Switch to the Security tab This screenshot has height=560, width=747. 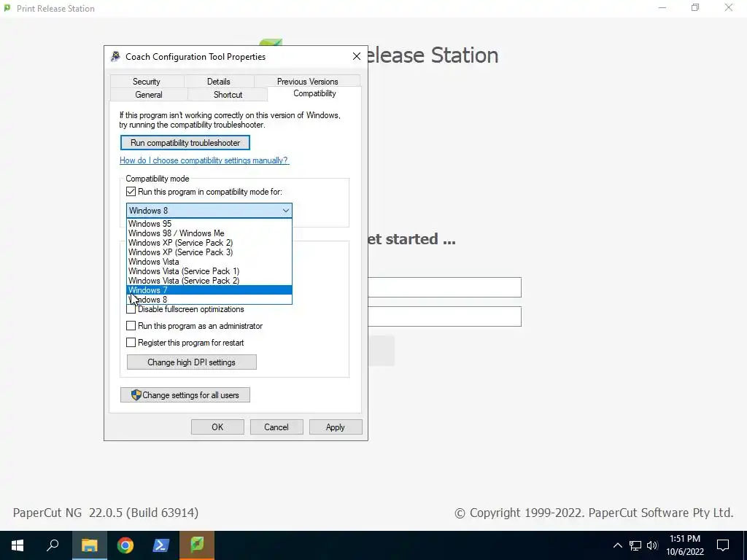[x=146, y=82]
